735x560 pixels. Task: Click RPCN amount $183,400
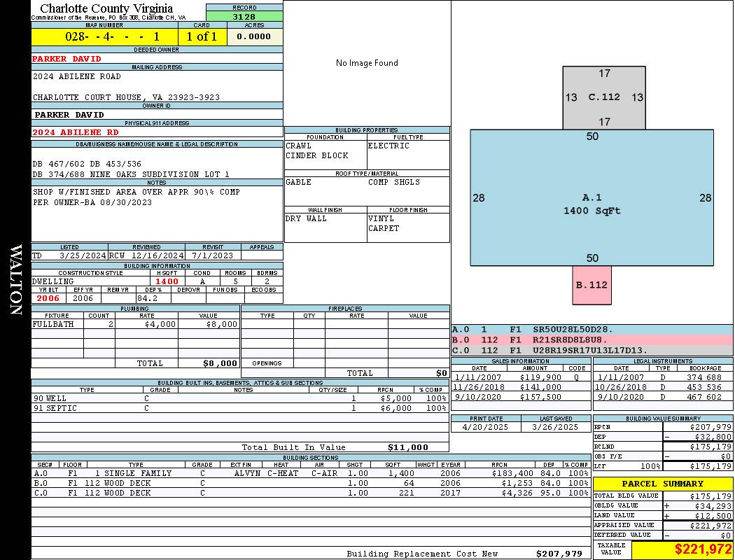513,474
